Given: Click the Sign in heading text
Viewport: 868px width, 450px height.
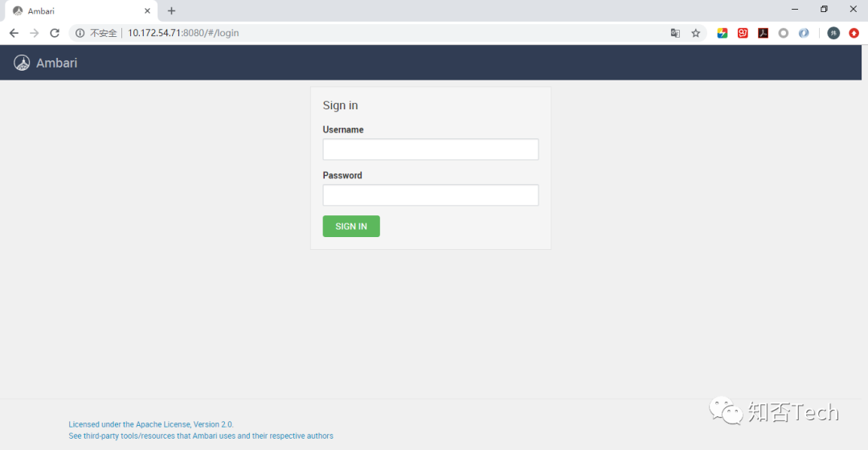Looking at the screenshot, I should point(341,105).
